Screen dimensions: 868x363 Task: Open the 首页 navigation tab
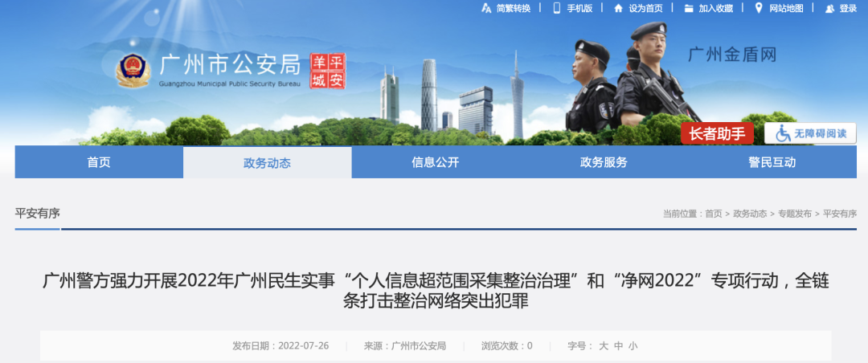click(99, 162)
